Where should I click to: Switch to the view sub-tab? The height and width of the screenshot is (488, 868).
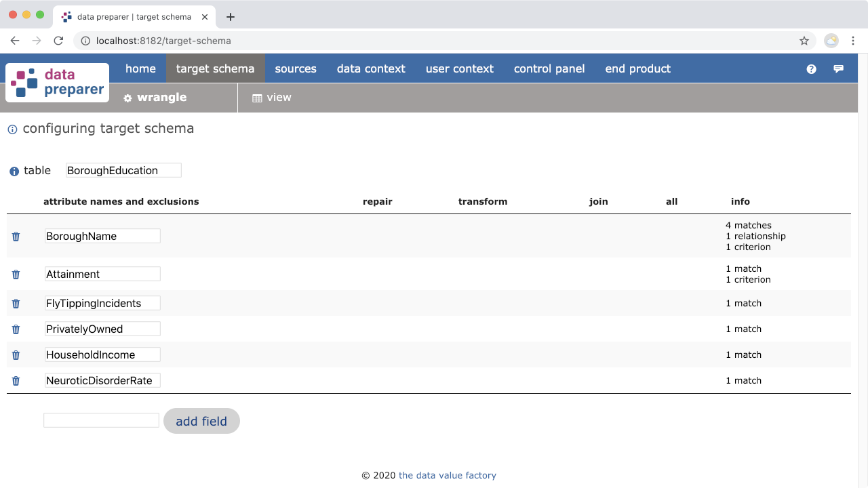click(x=272, y=98)
